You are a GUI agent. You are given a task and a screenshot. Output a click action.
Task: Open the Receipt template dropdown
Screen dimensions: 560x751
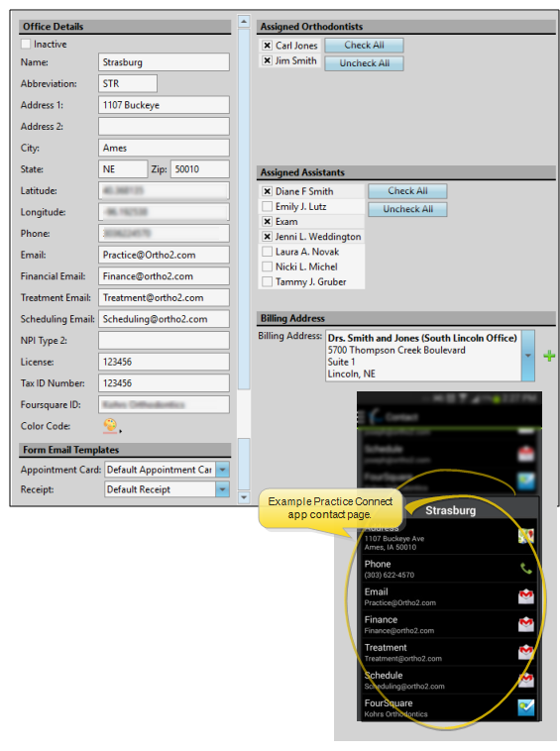coord(222,489)
